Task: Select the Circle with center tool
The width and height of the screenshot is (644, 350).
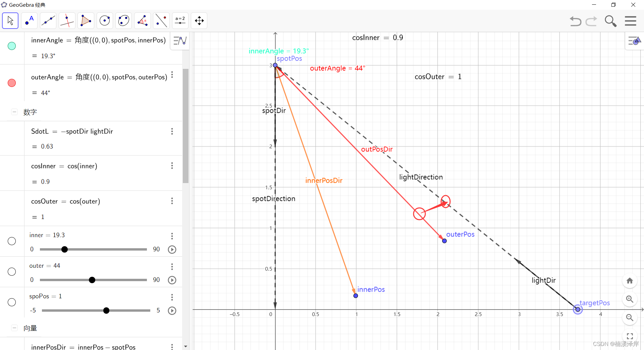Action: pyautogui.click(x=105, y=21)
